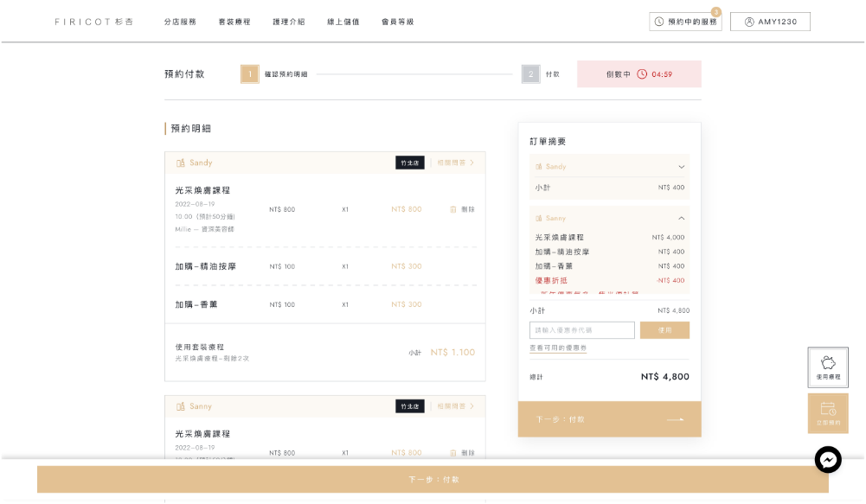Click the coupon code input field

pyautogui.click(x=581, y=330)
